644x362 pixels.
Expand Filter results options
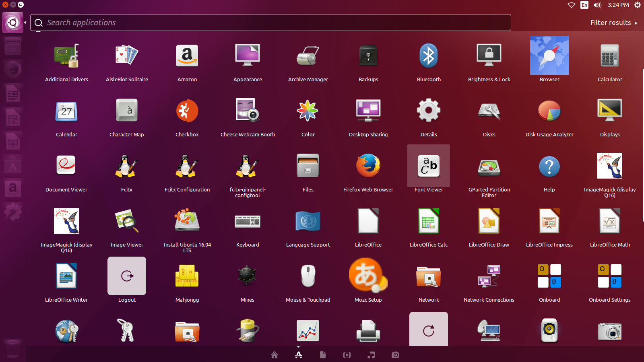click(614, 23)
